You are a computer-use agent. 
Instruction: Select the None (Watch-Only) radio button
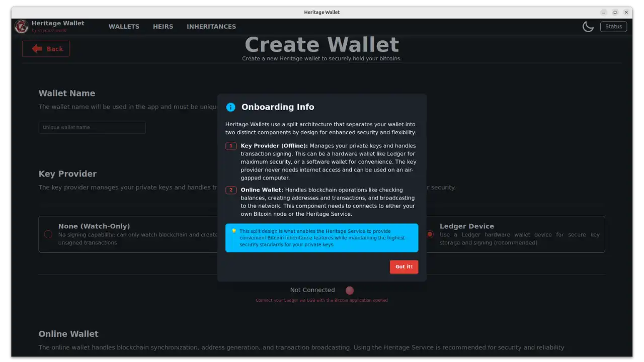[x=48, y=234]
